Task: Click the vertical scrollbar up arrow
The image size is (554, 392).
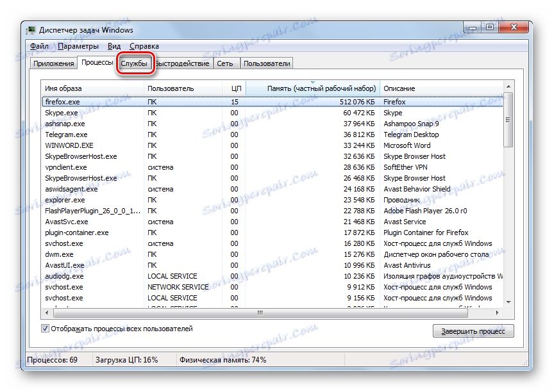Action: pyautogui.click(x=508, y=86)
